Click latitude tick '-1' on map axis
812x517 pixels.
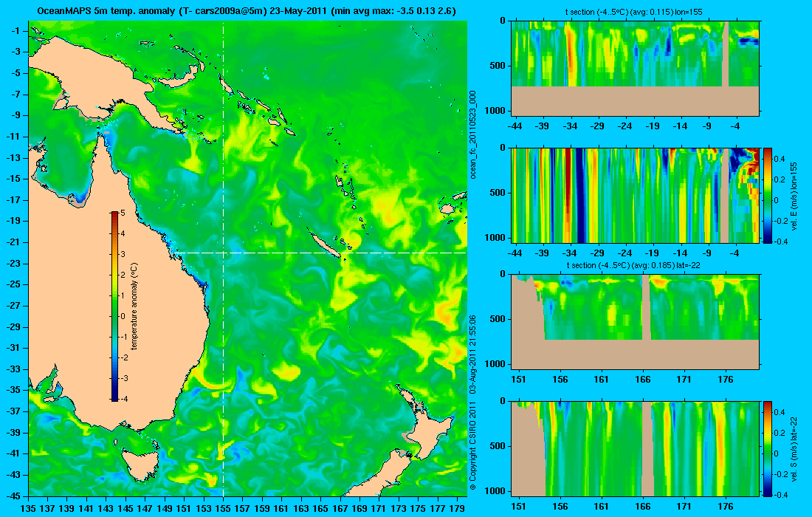click(15, 31)
